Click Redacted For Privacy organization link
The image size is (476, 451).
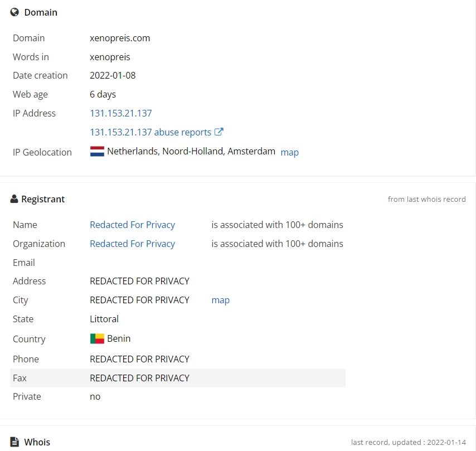coord(132,244)
